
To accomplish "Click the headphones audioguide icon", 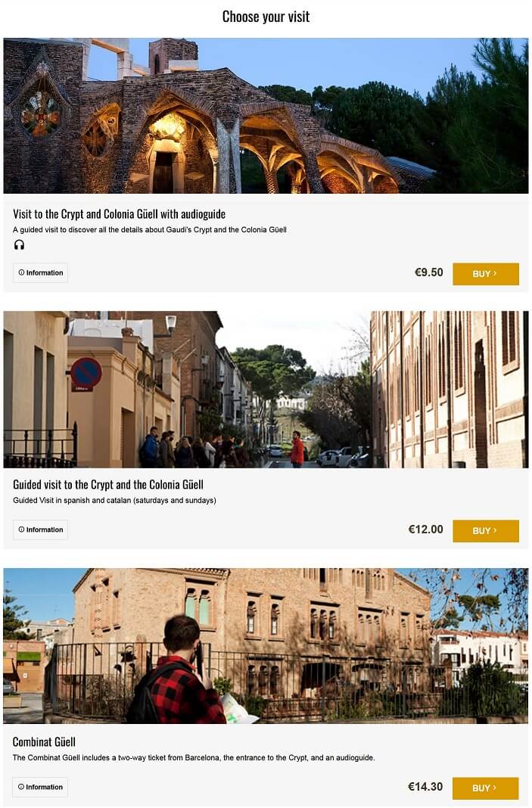I will [x=19, y=245].
